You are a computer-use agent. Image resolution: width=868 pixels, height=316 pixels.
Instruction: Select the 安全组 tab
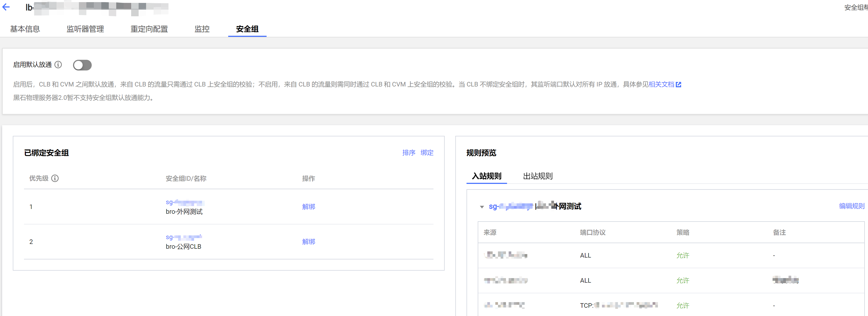(247, 29)
